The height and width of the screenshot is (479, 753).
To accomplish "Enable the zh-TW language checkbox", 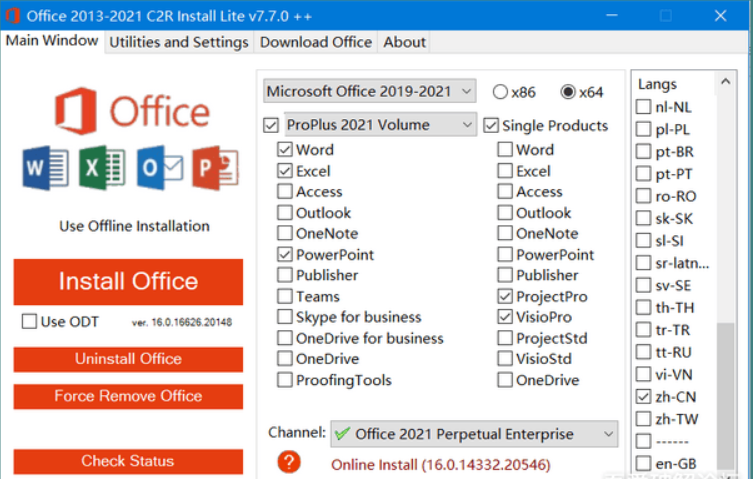I will coord(644,418).
